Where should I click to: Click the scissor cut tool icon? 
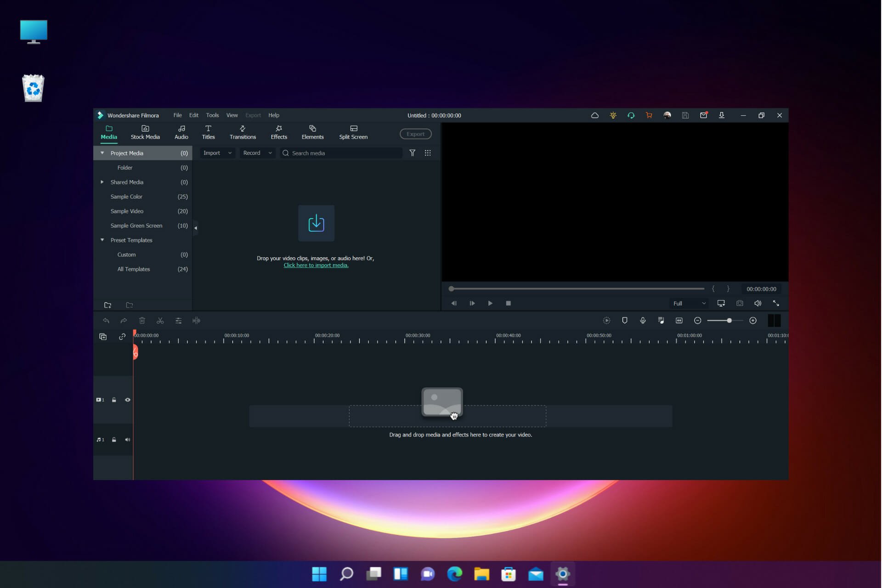pos(159,320)
